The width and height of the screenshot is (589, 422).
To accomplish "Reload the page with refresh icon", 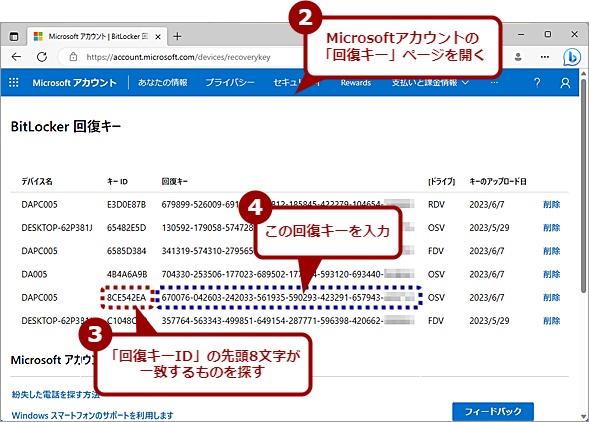I will point(42,57).
